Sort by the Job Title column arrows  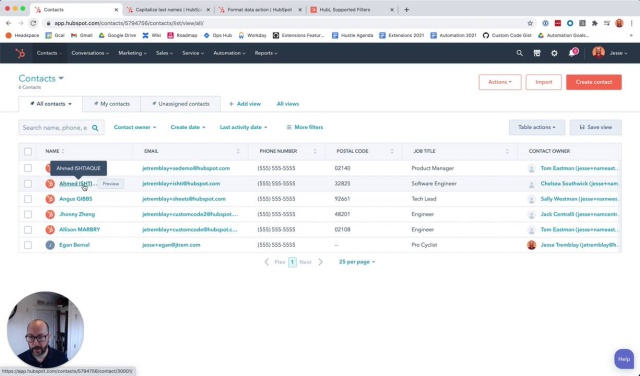pyautogui.click(x=507, y=151)
